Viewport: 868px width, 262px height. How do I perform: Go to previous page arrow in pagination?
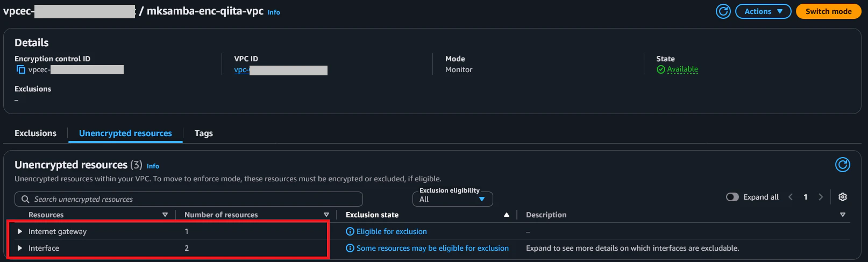791,197
